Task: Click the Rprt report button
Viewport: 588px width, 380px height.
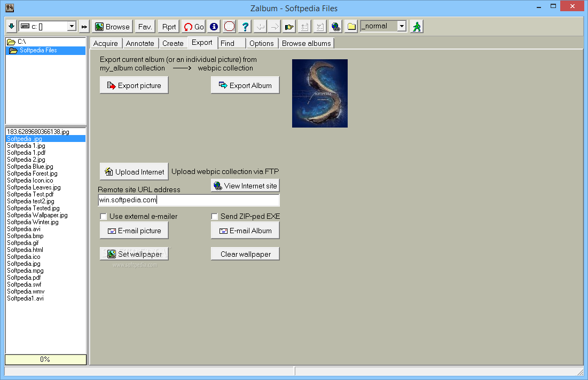Action: (169, 27)
